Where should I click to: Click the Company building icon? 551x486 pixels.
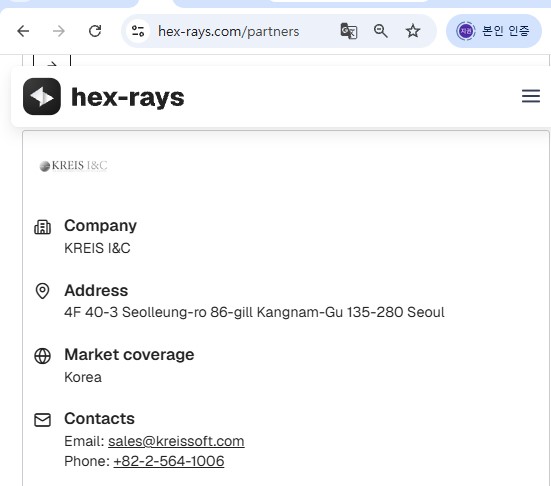click(43, 227)
